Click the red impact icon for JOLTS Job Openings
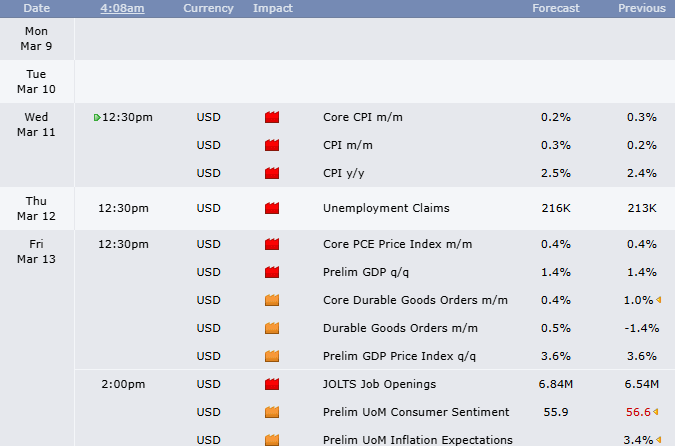The image size is (675, 446). click(272, 384)
